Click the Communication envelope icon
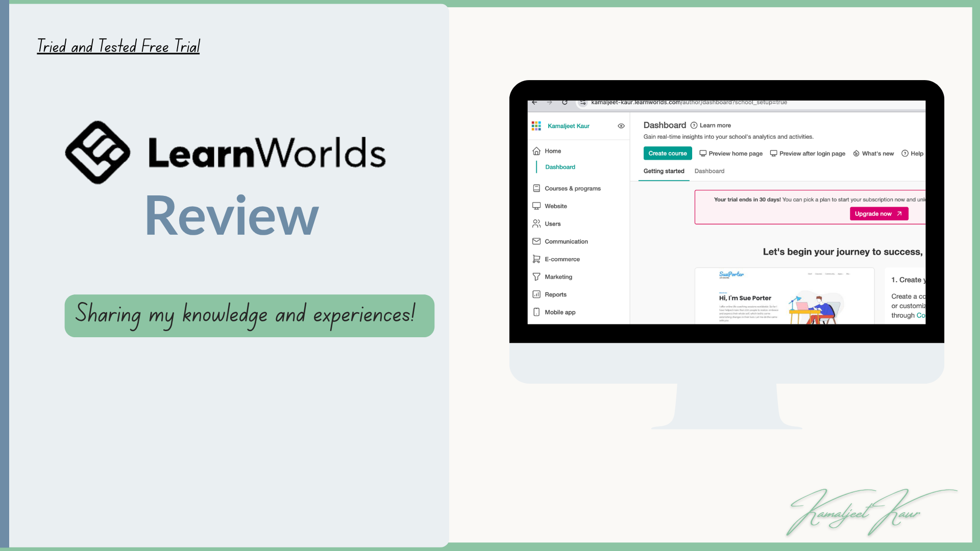 pos(536,241)
